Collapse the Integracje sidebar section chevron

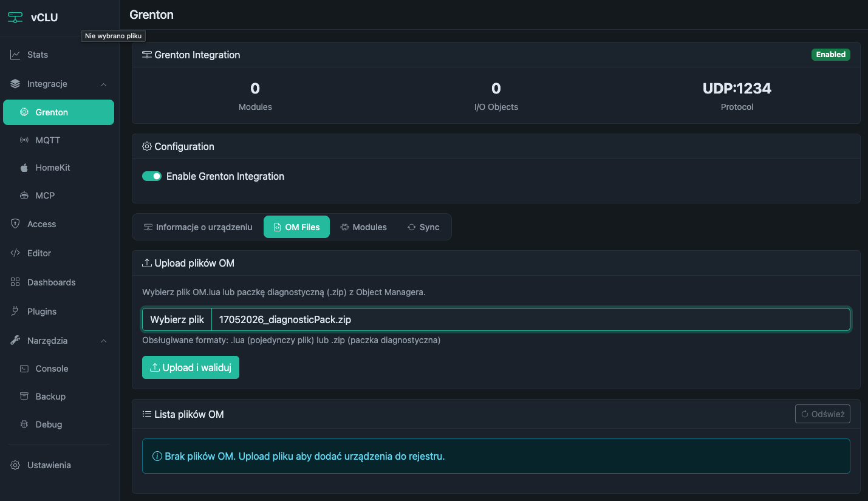[104, 84]
